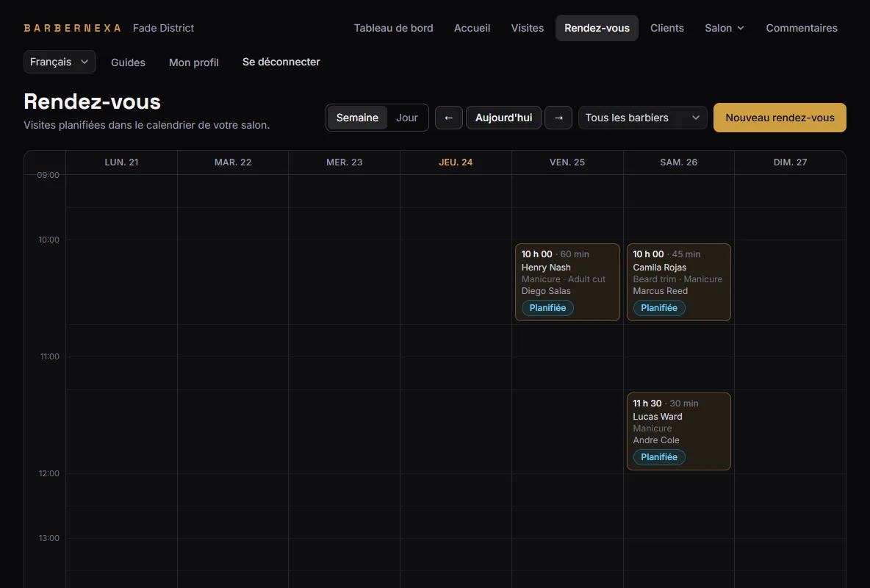Switch calendar to Semaine view
The height and width of the screenshot is (588, 870).
click(x=357, y=118)
